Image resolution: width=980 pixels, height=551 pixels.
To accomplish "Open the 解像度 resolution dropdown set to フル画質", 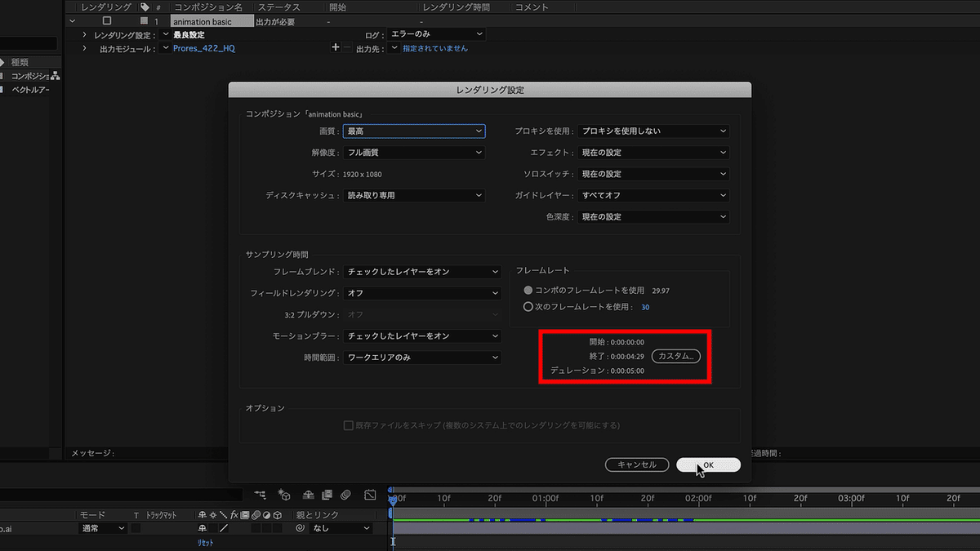I will tap(414, 152).
